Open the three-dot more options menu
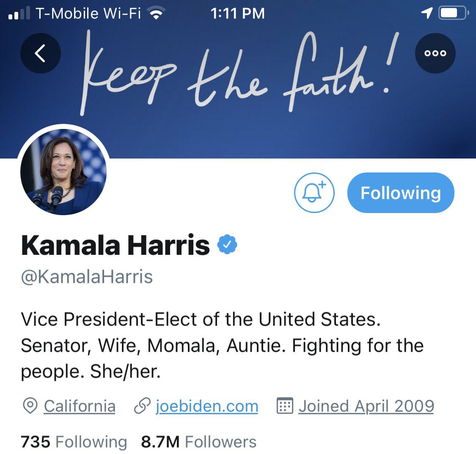 [435, 53]
